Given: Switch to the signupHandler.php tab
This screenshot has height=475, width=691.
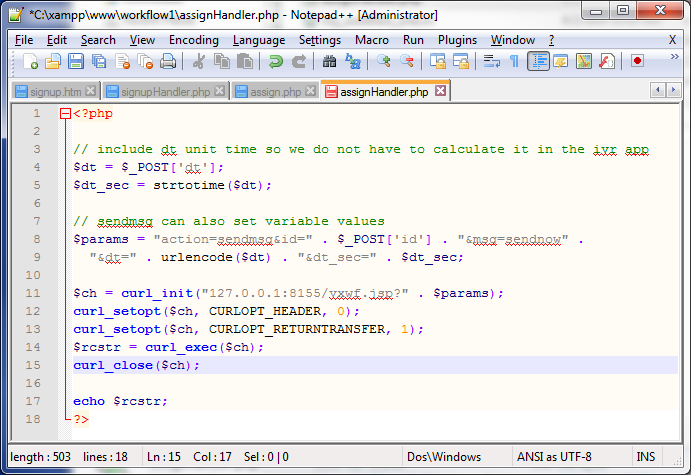Looking at the screenshot, I should (x=164, y=91).
